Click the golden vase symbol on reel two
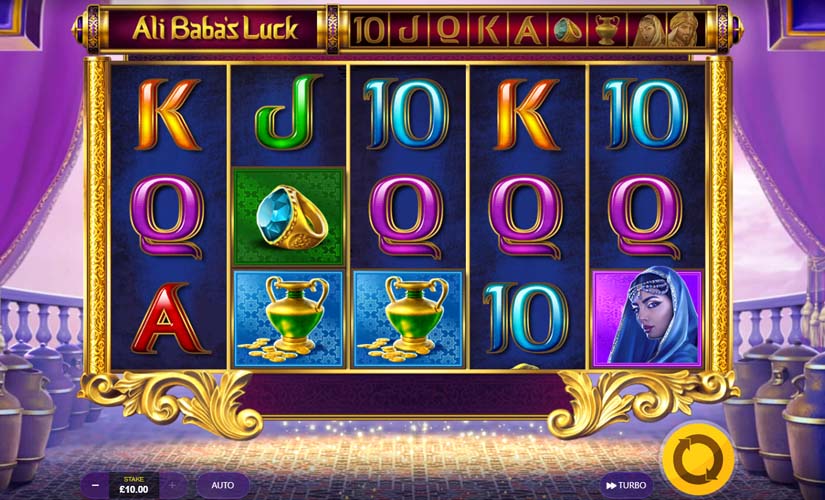 pyautogui.click(x=288, y=318)
